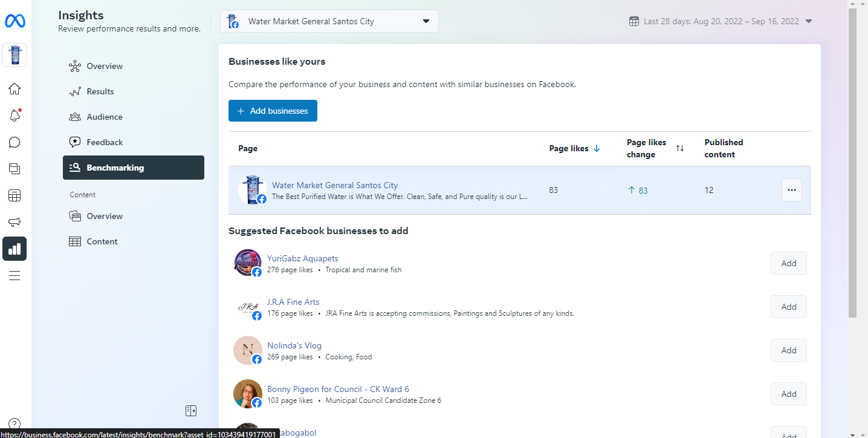Open the hamburger All tools menu
This screenshot has height=438, width=868.
pyautogui.click(x=15, y=276)
